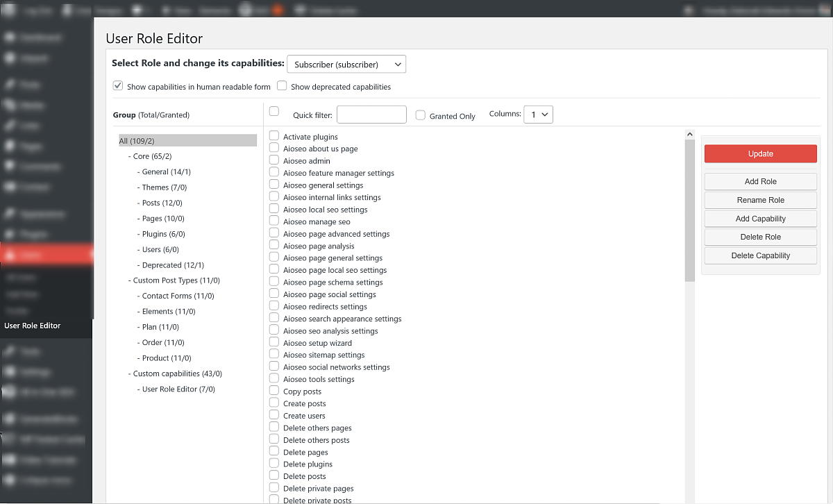Open the Select Role dropdown
The image size is (833, 504).
[346, 65]
